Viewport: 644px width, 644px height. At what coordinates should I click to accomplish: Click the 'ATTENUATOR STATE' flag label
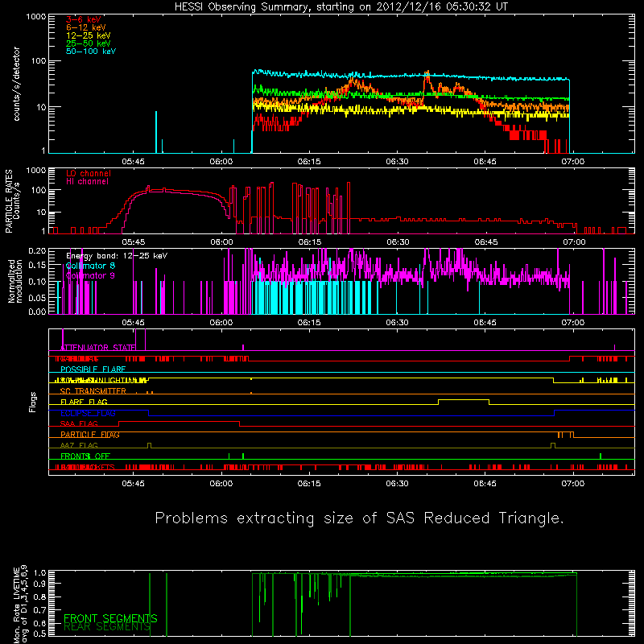(98, 348)
